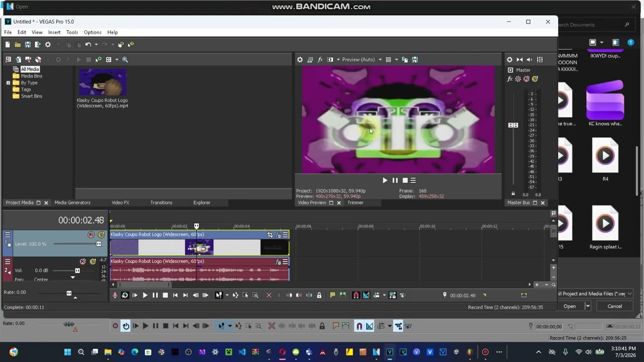Toggle Split Screen View in preview toolbar

330,60
